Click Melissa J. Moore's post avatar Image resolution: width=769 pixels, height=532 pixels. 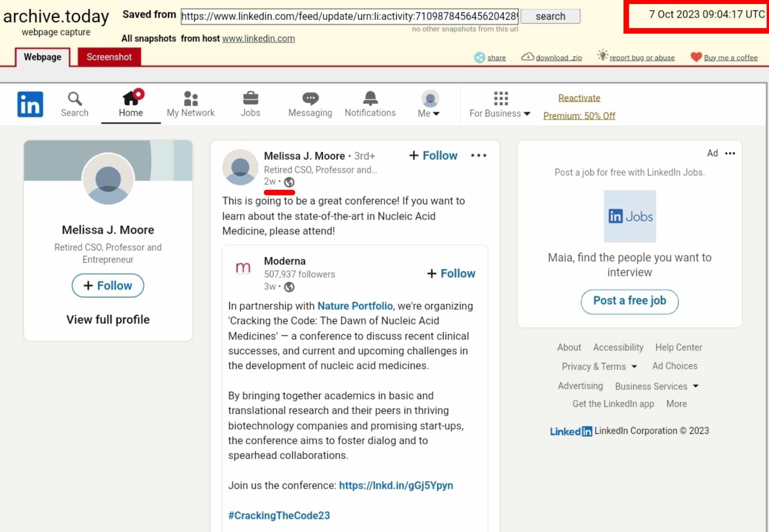(240, 167)
